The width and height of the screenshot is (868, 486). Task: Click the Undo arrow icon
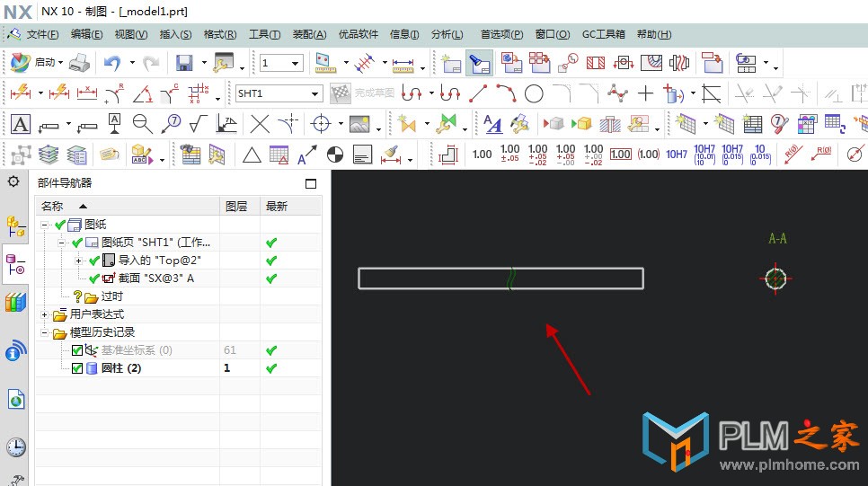[x=112, y=63]
